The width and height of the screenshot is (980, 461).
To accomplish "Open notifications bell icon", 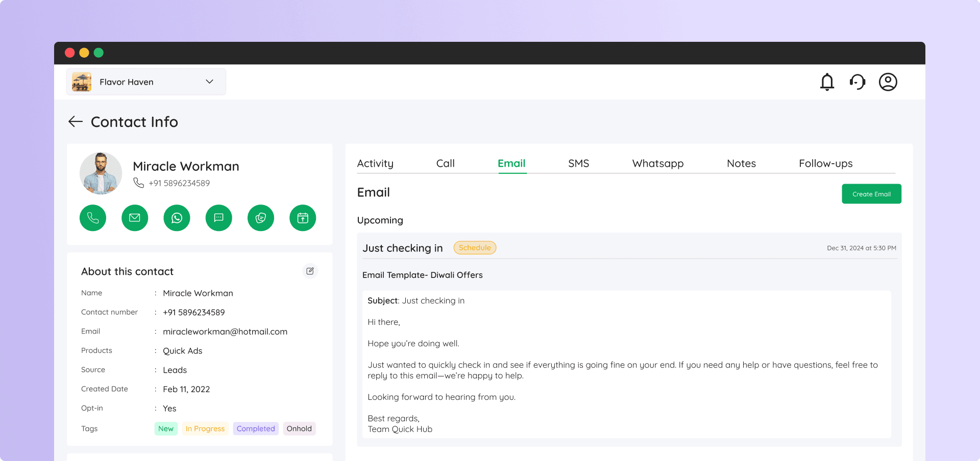I will pyautogui.click(x=827, y=82).
